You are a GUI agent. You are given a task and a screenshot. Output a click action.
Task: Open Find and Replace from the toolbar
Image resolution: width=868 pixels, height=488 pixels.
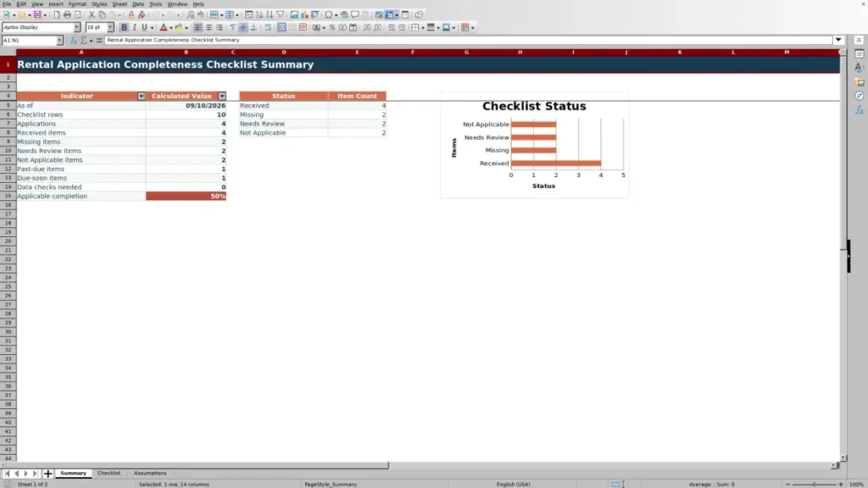click(x=191, y=14)
